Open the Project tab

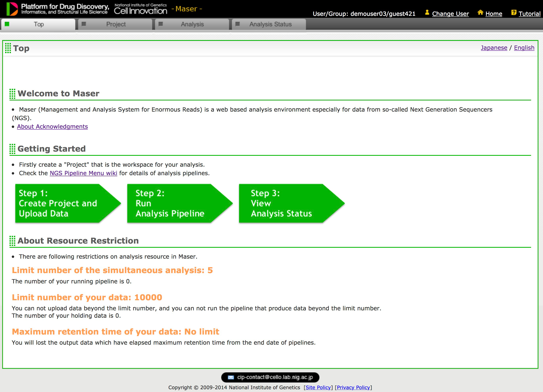pos(116,24)
